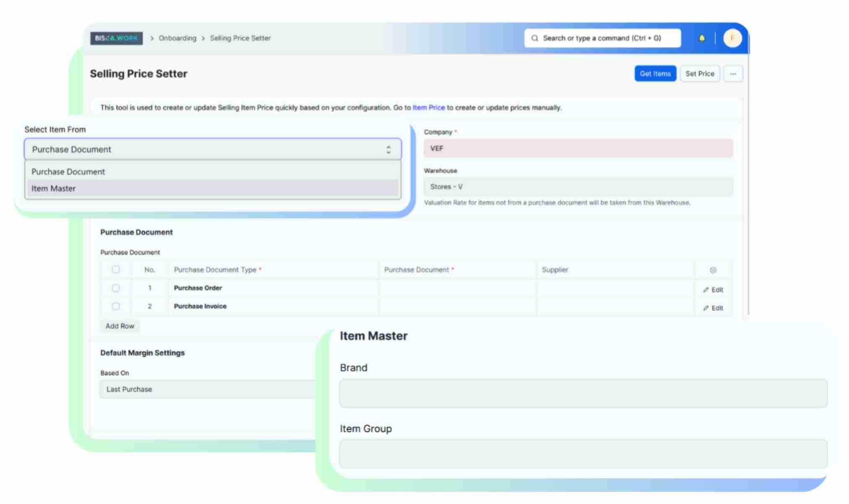Viewport: 849px width, 504px height.
Task: Edit the Purchase Invoice row
Action: point(713,308)
